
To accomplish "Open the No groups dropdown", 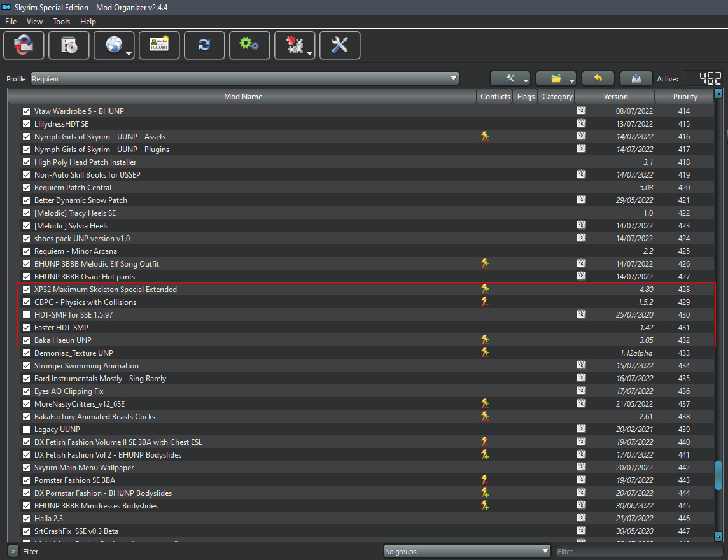I will 467,552.
